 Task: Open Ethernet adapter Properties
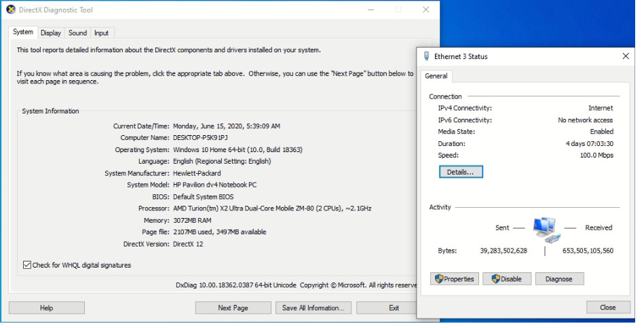(455, 278)
